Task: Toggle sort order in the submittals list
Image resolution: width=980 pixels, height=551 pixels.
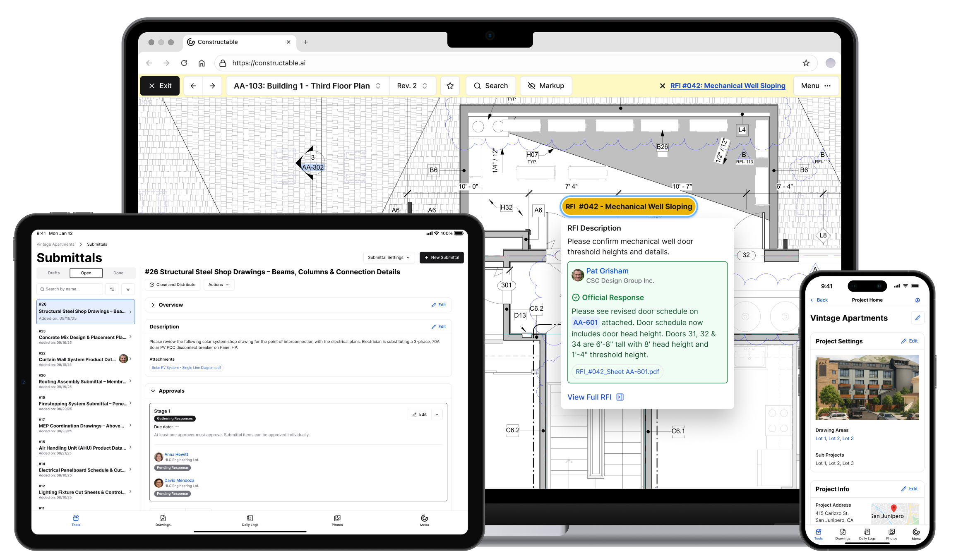Action: pos(112,289)
